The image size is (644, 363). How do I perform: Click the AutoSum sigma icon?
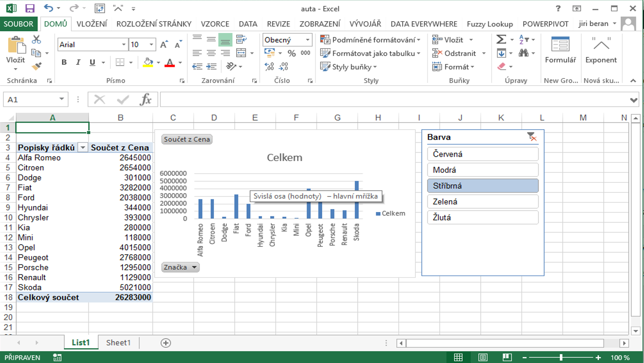pos(502,40)
